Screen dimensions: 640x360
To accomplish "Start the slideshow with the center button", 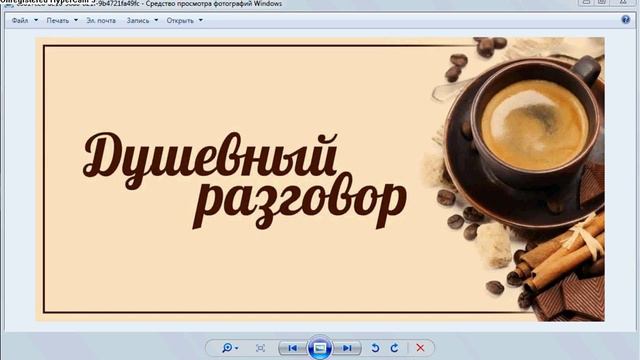I will point(320,348).
